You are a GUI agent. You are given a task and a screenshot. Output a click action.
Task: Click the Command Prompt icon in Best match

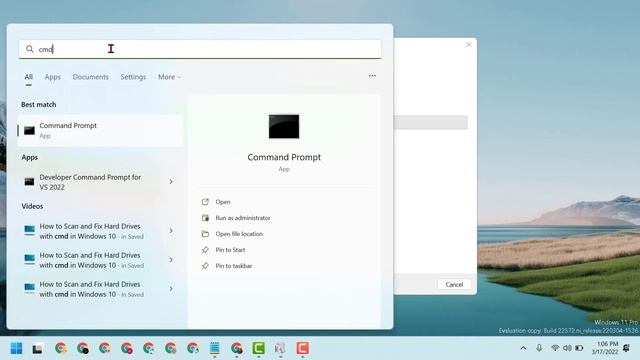(29, 131)
